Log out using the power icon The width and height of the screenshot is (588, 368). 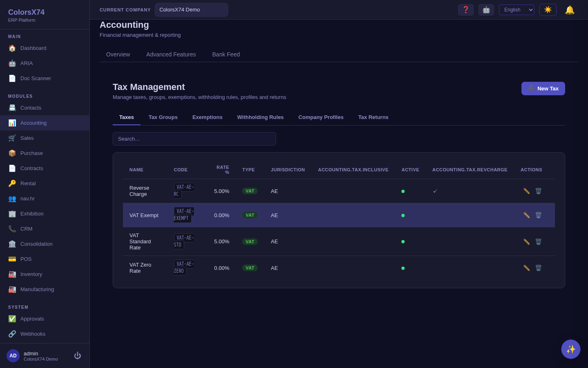78,356
